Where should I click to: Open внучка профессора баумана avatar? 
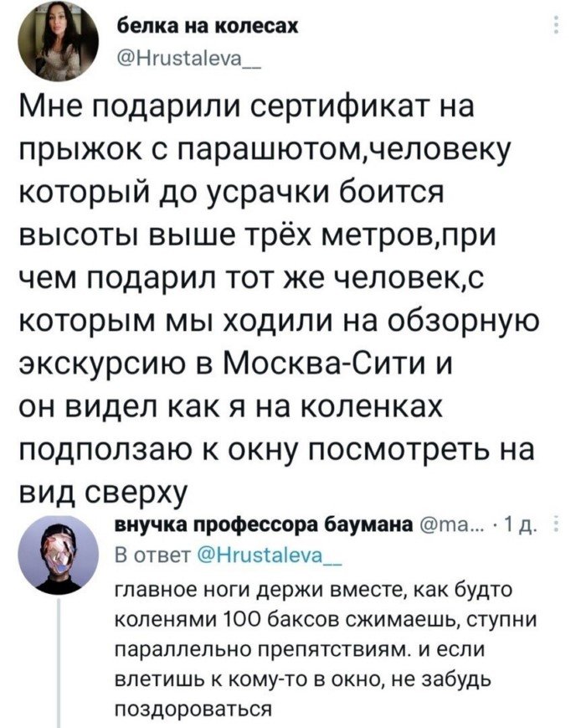58,555
